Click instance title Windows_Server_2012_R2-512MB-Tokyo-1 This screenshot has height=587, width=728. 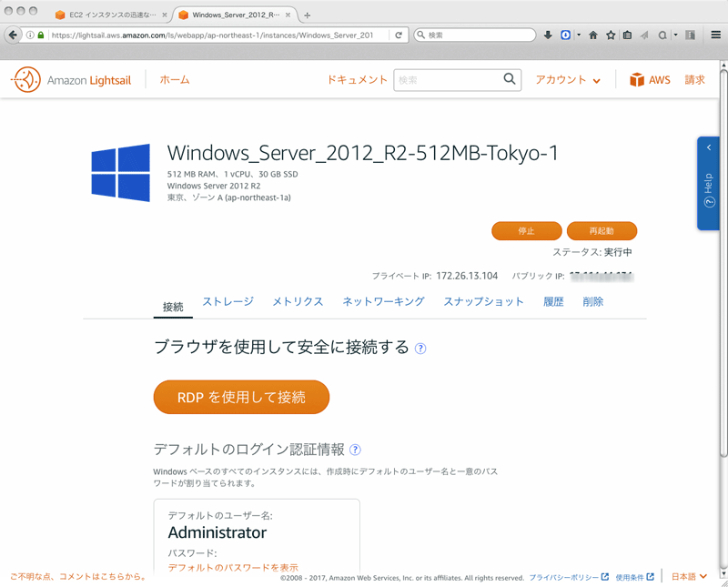point(362,153)
